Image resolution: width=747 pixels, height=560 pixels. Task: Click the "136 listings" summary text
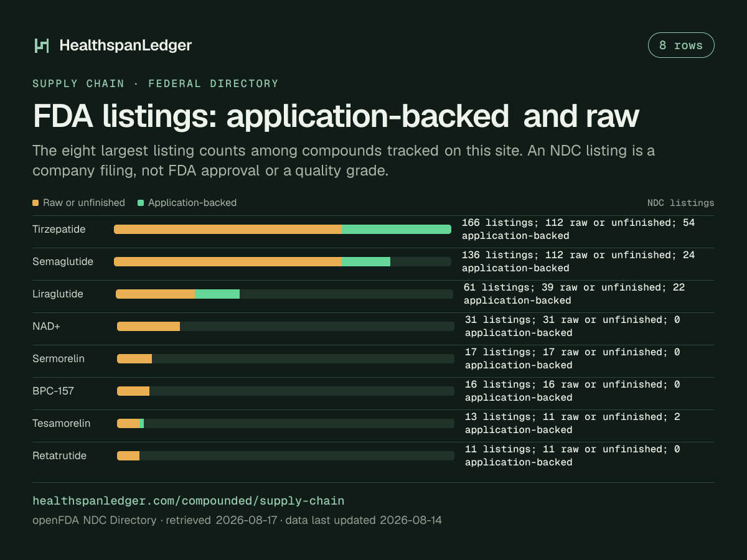click(578, 261)
